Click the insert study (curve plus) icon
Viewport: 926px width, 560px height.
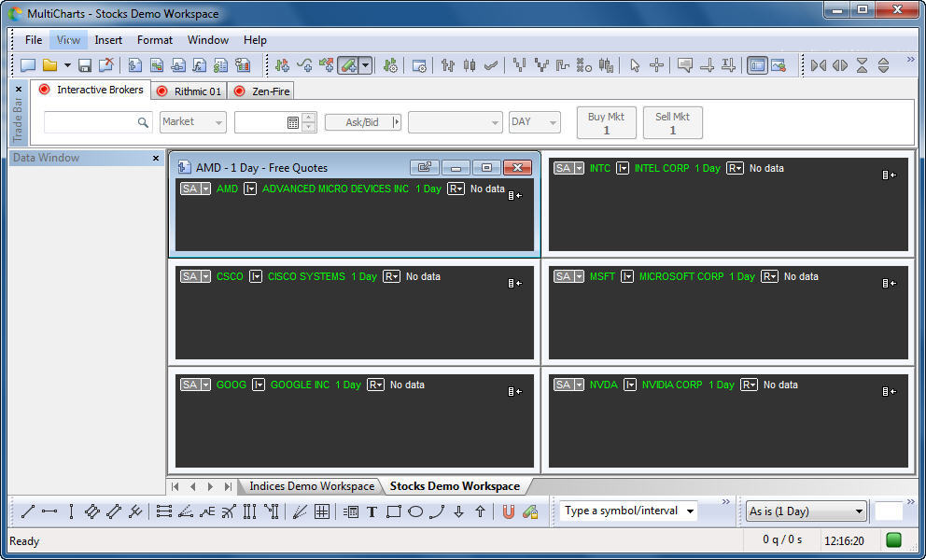304,65
